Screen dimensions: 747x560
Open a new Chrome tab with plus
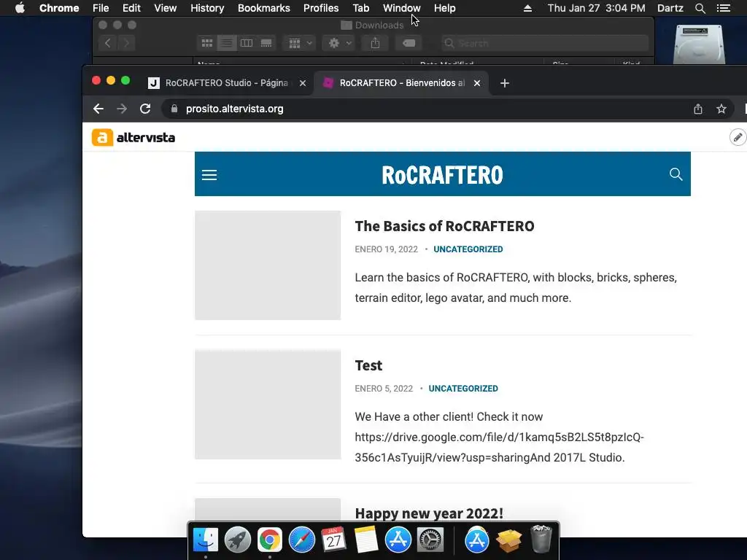click(x=505, y=83)
